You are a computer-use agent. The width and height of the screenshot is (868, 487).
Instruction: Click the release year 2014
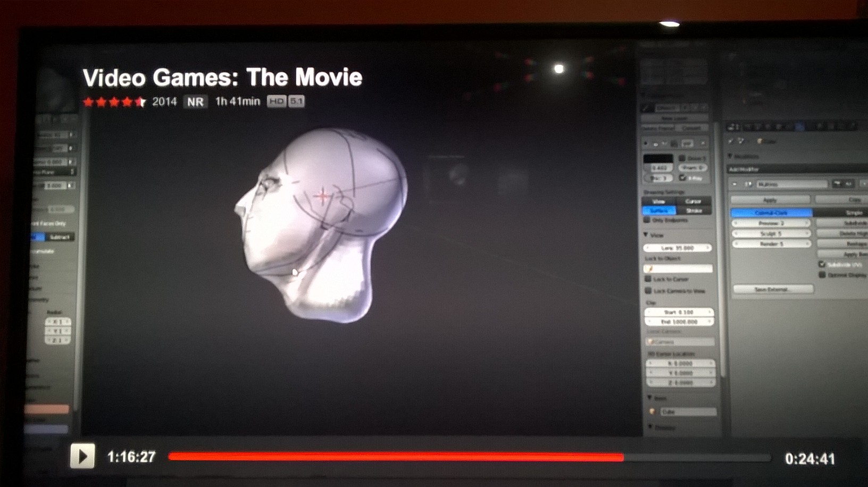[164, 102]
